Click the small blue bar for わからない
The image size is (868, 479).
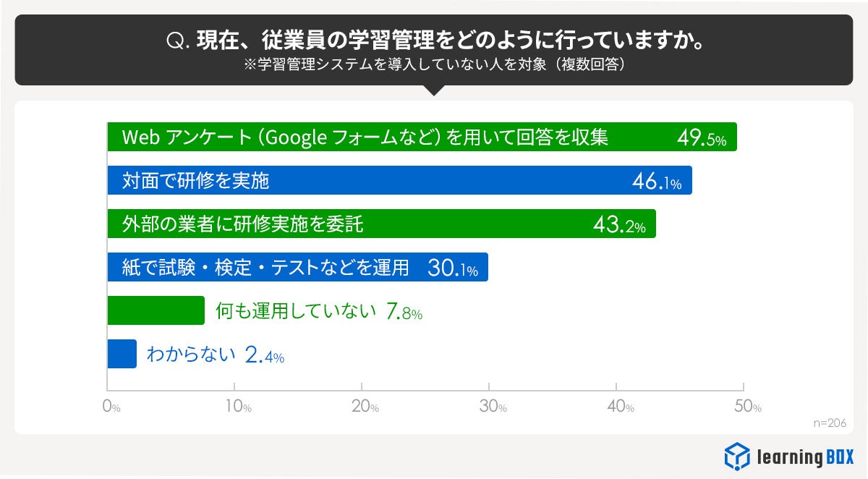coord(122,354)
